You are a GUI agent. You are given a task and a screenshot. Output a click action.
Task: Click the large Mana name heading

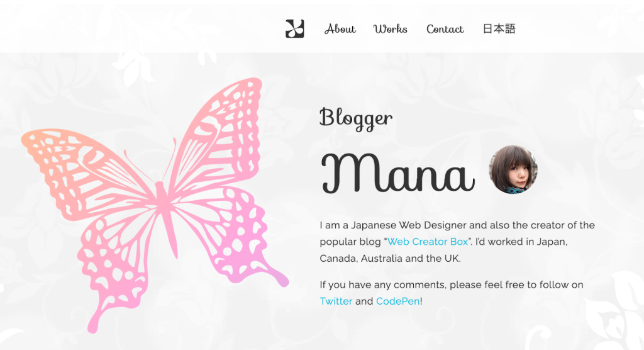pos(397,173)
